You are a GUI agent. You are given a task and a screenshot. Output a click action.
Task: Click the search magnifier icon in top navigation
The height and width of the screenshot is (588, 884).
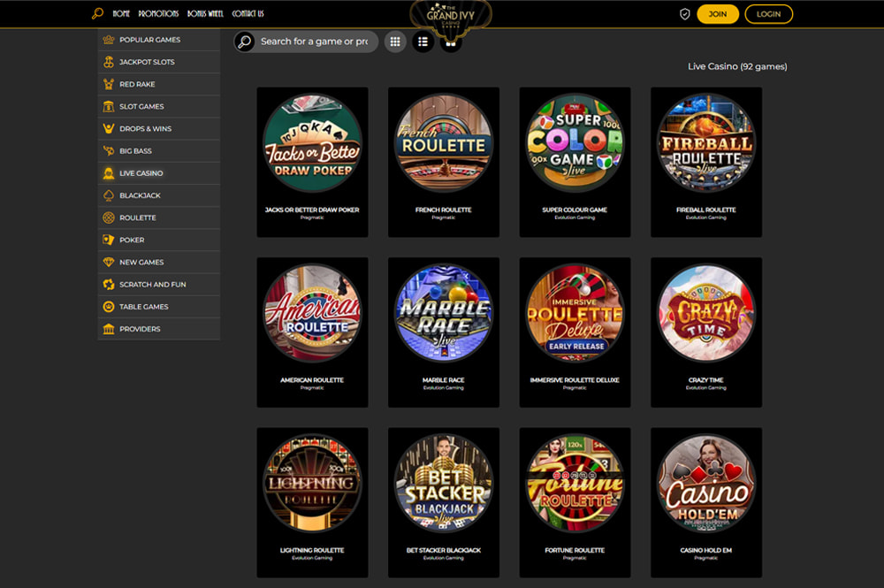(x=97, y=13)
